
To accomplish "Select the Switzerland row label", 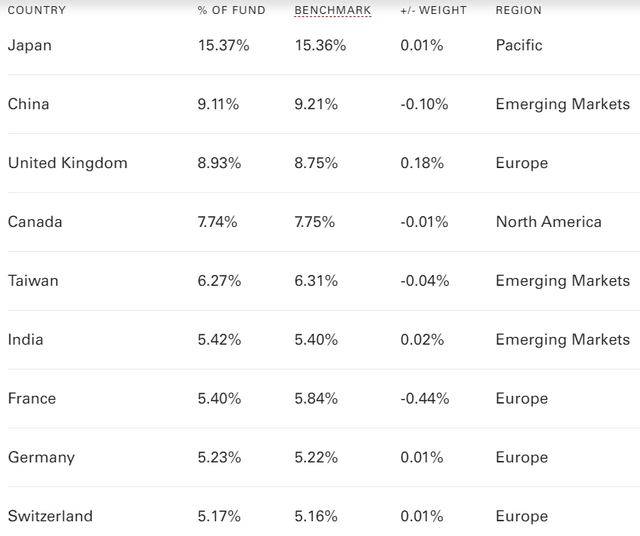I will click(50, 516).
